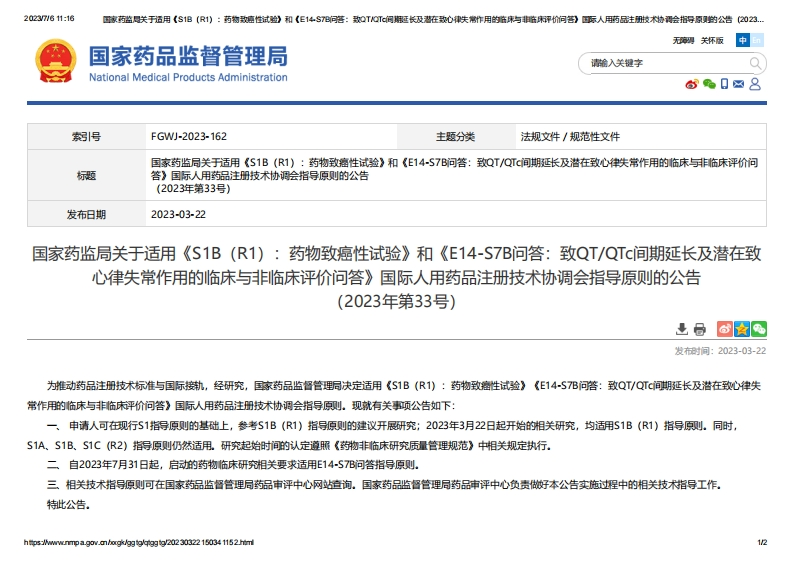Click the email envelope icon in the header
Image resolution: width=793 pixels, height=561 pixels.
(x=739, y=85)
